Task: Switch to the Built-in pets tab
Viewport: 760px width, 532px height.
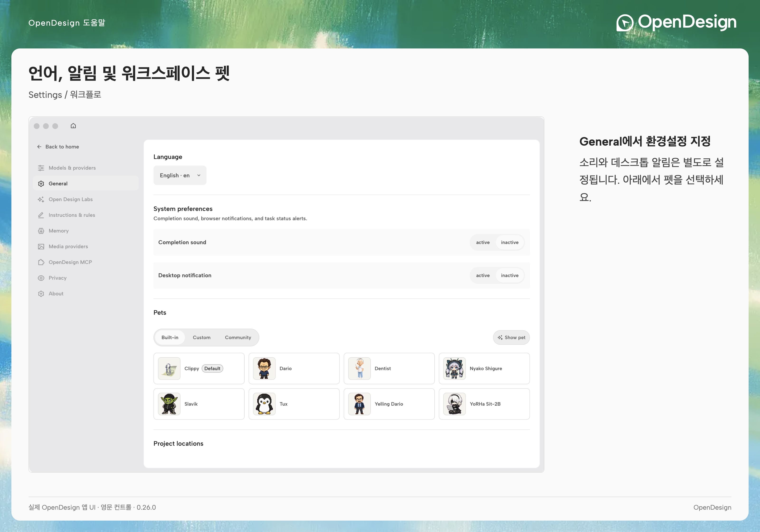Action: 170,337
